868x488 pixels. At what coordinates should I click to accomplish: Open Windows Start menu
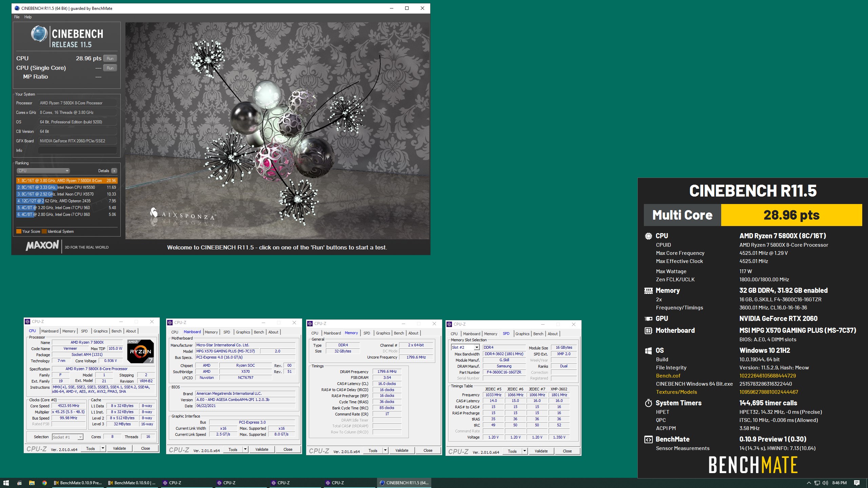[6, 483]
